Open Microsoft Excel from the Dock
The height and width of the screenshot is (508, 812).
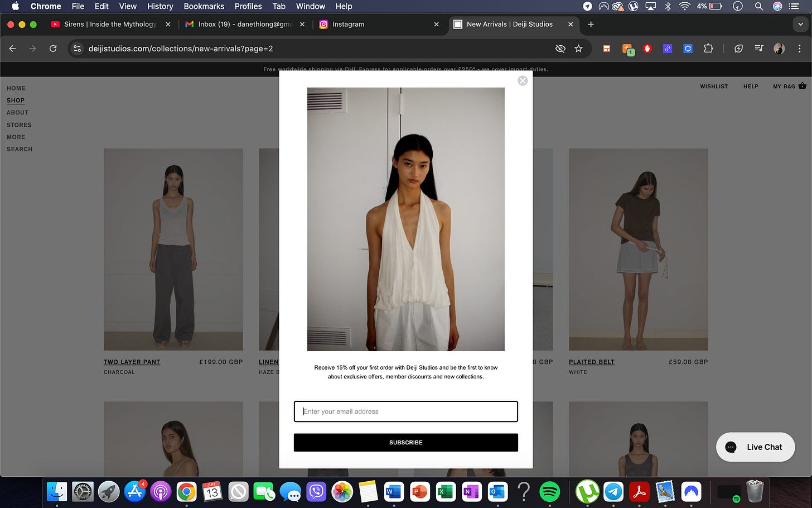click(x=446, y=492)
